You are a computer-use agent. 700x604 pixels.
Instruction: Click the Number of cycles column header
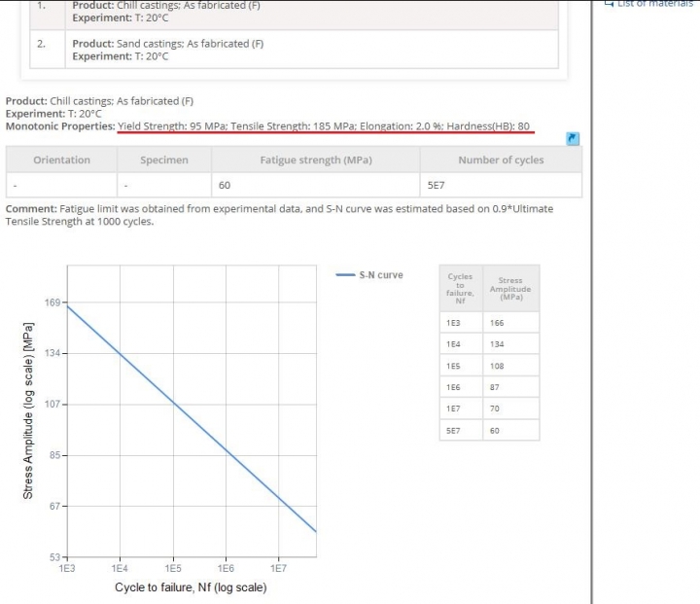501,160
